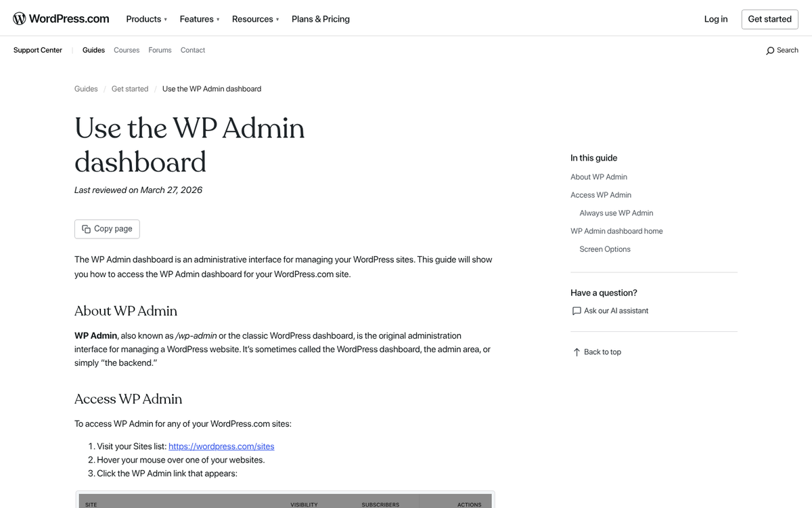The height and width of the screenshot is (508, 812).
Task: Open the Products dropdown
Action: (144, 19)
